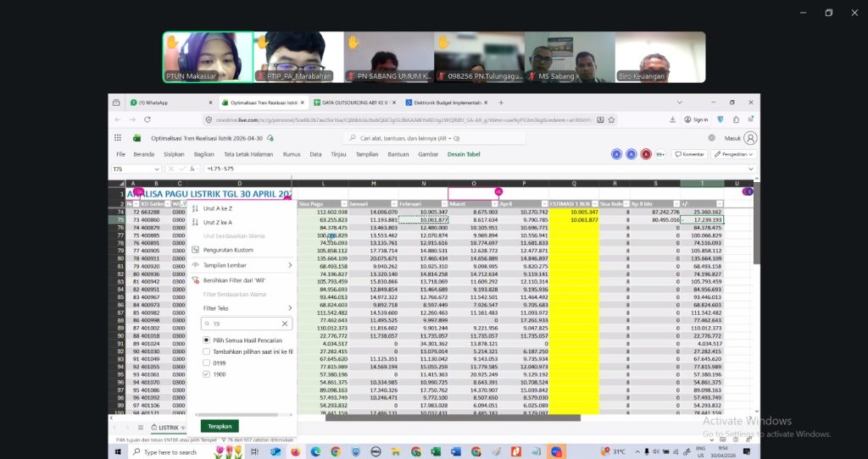Open Pengurutan Kustom custom sort
This screenshot has width=868, height=459.
227,250
